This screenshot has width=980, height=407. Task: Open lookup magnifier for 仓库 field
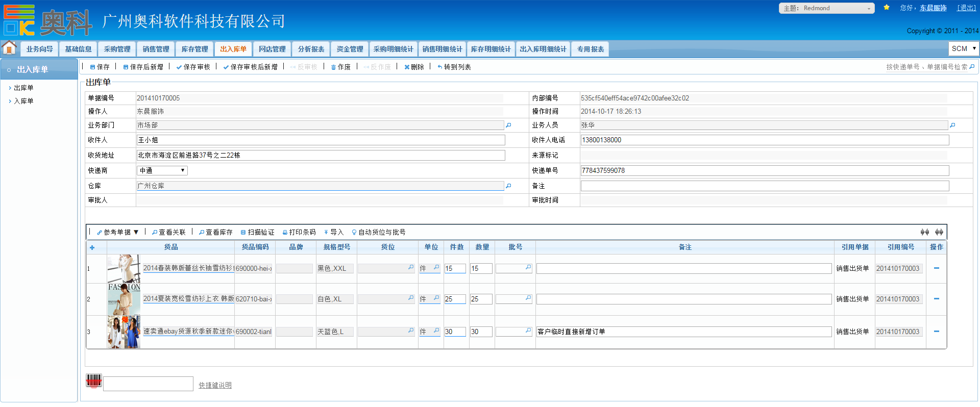(508, 186)
